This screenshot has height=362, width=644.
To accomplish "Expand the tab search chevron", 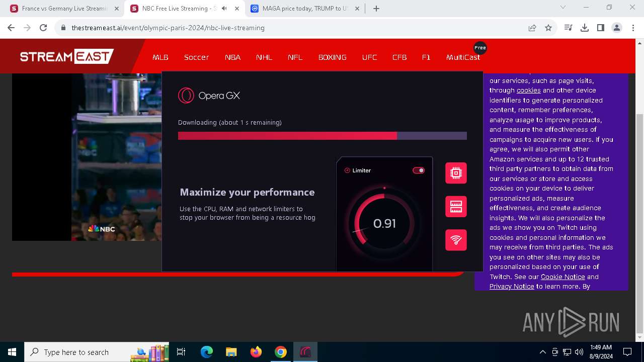I will click(x=563, y=8).
